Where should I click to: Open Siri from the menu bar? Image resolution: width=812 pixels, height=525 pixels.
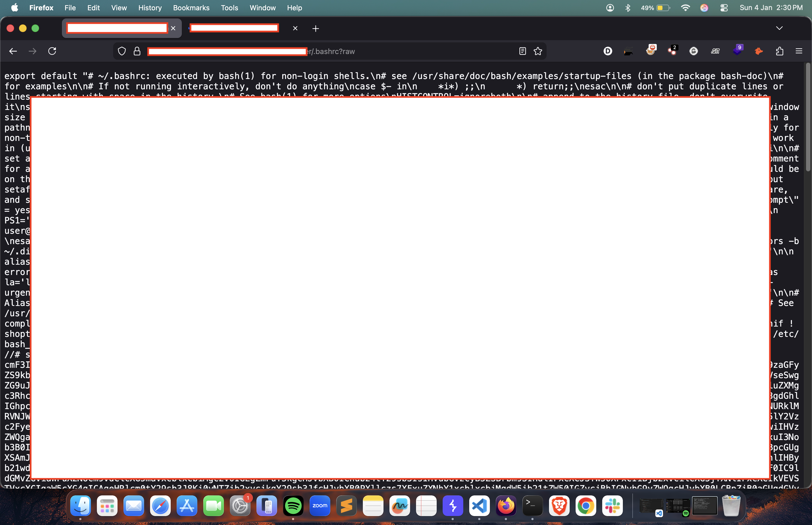tap(704, 8)
